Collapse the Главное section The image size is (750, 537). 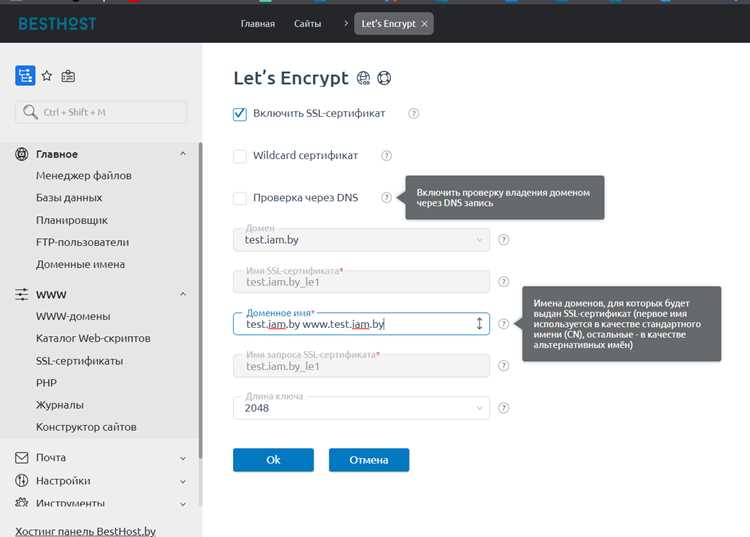click(183, 154)
